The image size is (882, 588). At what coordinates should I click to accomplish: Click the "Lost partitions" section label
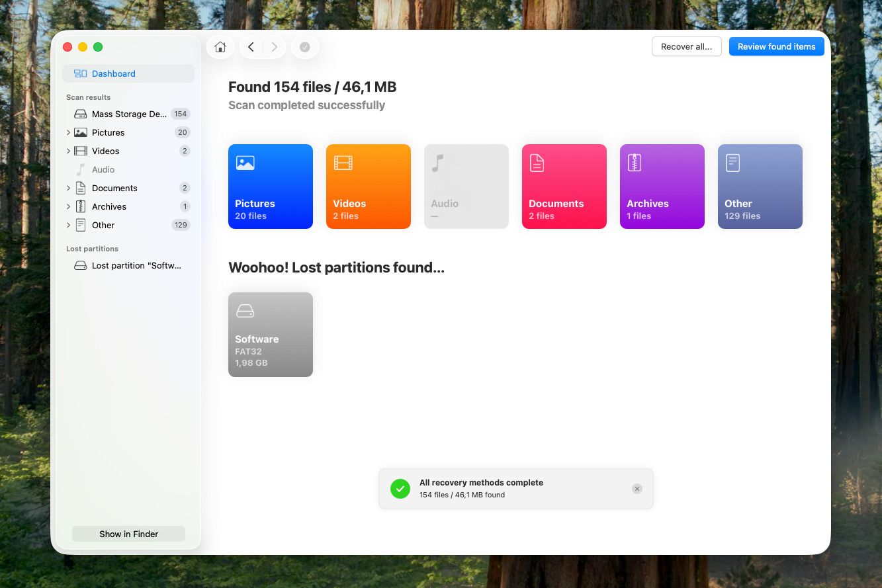92,249
